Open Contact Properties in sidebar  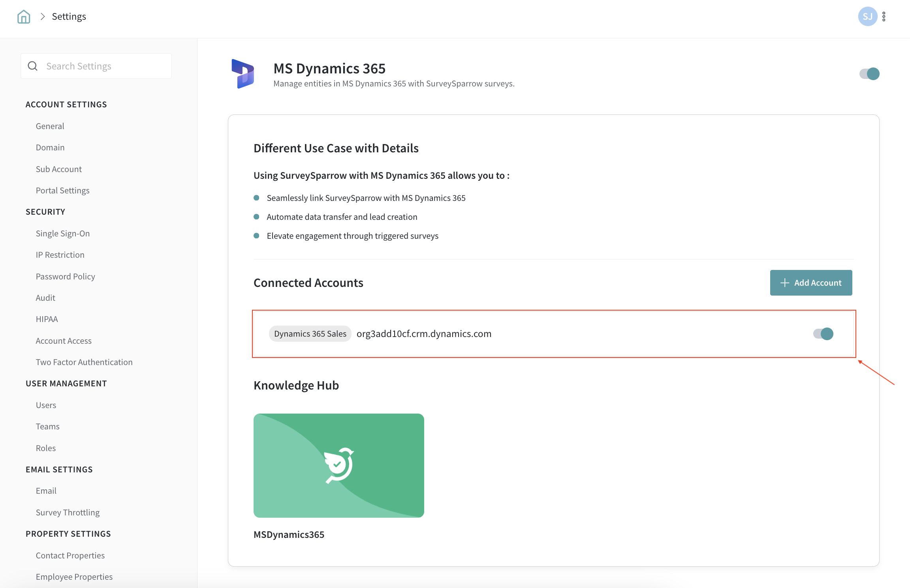[70, 555]
